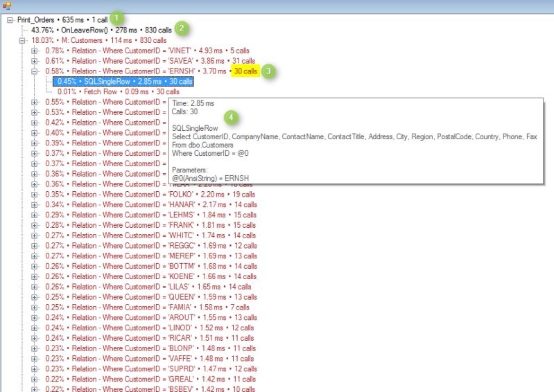Expand the 'GREAL' relation node

(x=34, y=380)
